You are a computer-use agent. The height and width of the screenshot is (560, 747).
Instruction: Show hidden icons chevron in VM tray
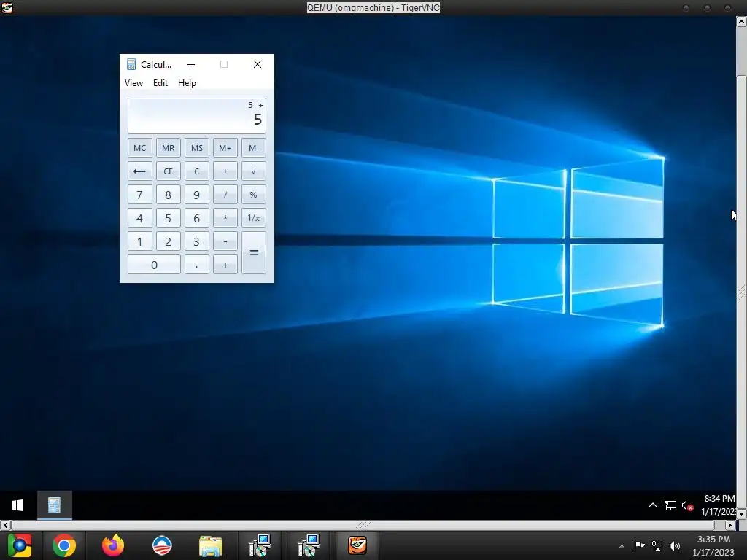(653, 505)
